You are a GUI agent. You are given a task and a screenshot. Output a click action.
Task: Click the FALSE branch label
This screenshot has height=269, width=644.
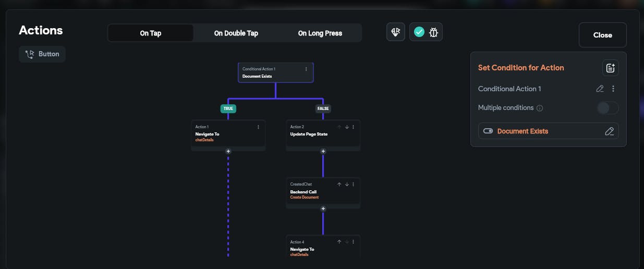(323, 108)
